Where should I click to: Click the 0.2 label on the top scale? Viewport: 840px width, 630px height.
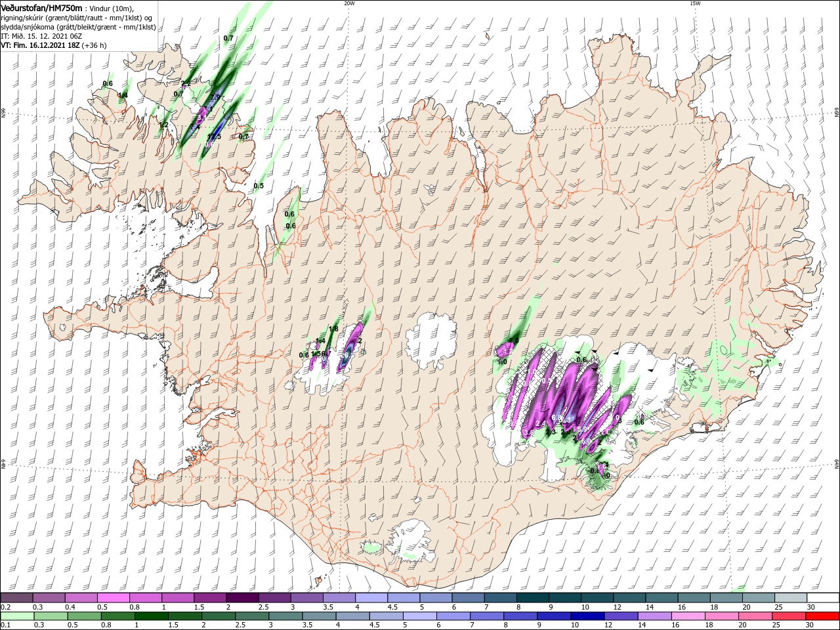coord(5,607)
